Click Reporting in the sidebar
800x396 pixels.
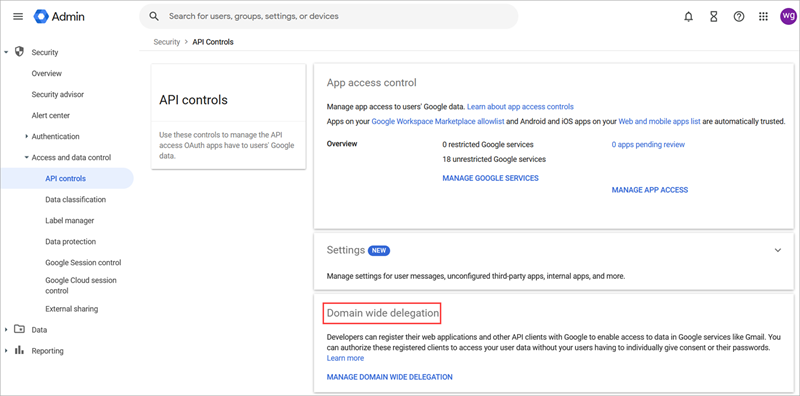[x=47, y=351]
